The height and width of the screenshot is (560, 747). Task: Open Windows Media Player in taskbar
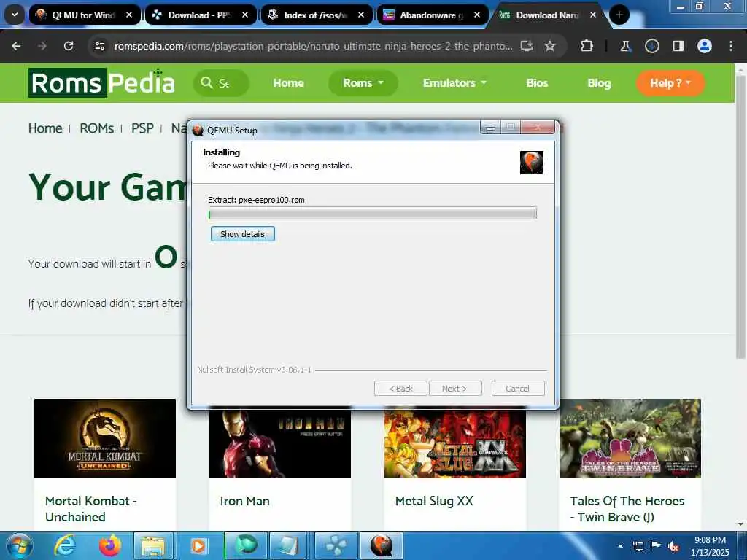click(198, 546)
